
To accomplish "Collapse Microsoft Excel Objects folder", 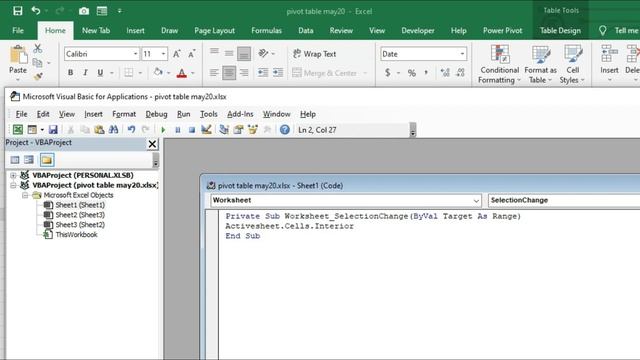I will point(25,196).
